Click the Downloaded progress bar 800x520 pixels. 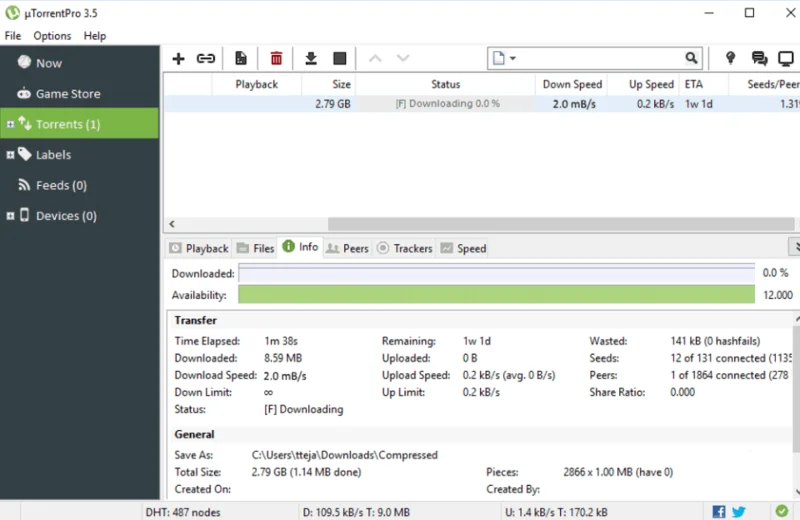point(496,273)
